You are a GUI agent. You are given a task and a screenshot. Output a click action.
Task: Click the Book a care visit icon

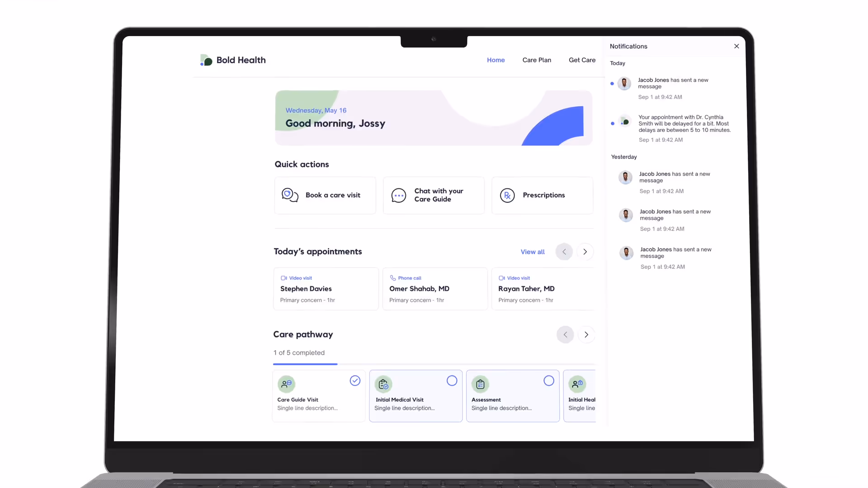click(x=290, y=195)
